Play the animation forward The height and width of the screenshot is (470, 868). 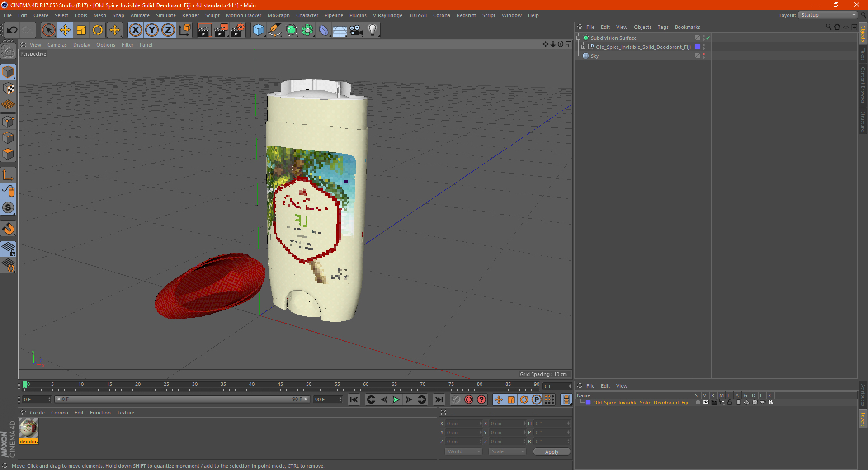(x=396, y=399)
